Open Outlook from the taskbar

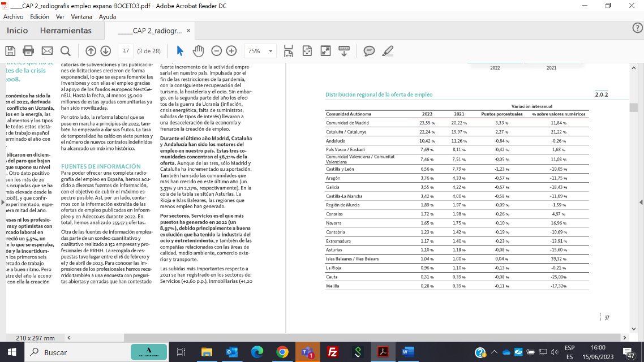[232, 352]
